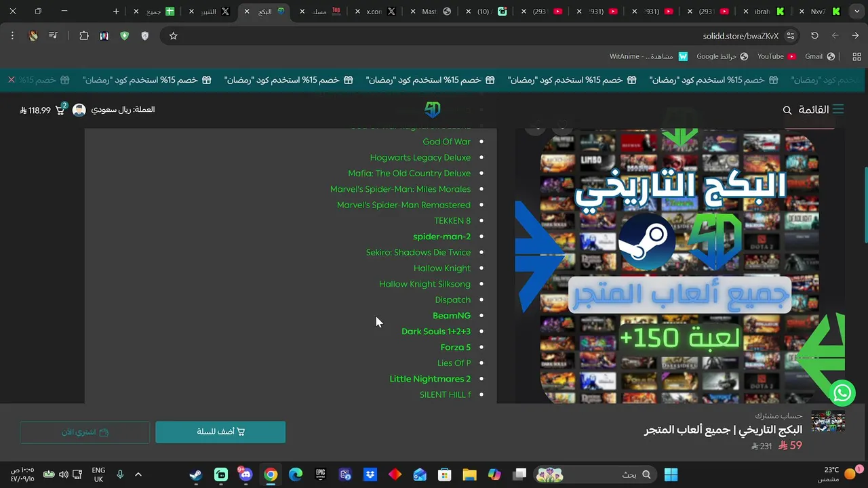Click the TEKKEN 8 entry

[x=452, y=220]
